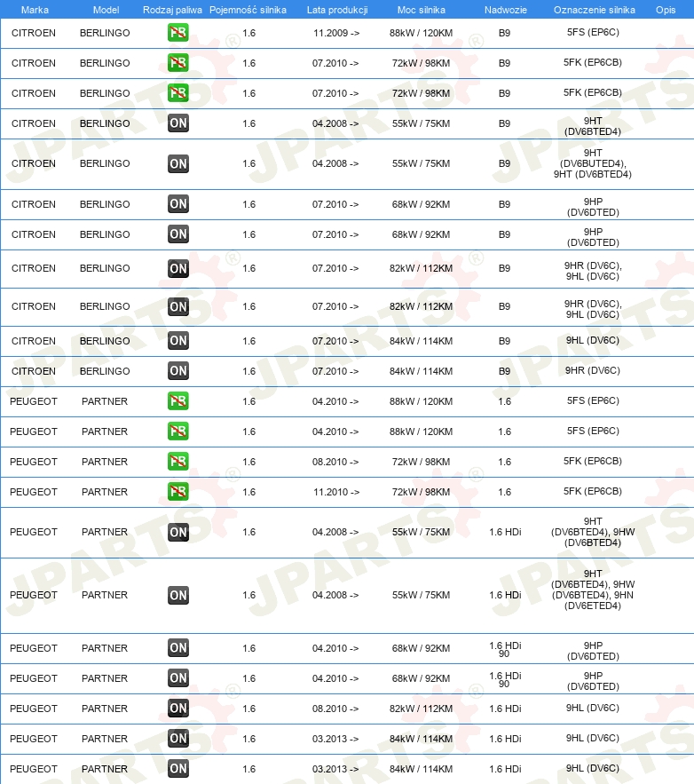The image size is (694, 784).
Task: Select the '9HT (DV6BUTED4), 9HT (DV6BTED4)' engine cell
Action: click(x=593, y=163)
